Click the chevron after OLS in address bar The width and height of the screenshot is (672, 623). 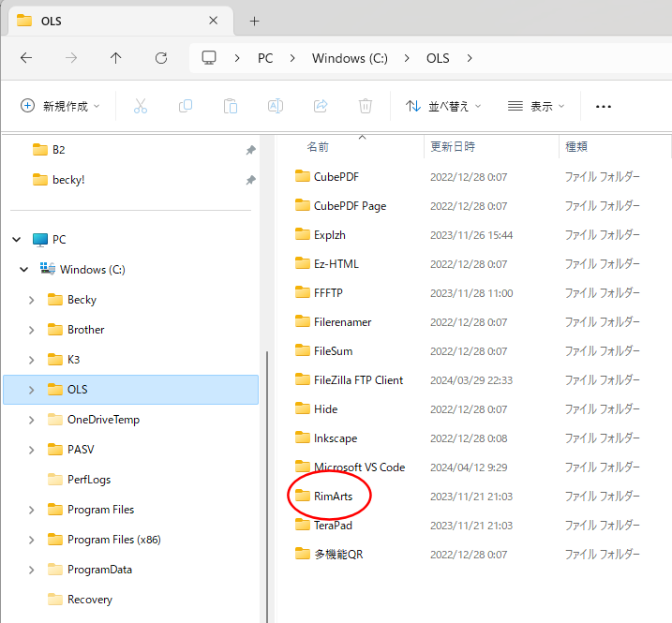click(470, 58)
